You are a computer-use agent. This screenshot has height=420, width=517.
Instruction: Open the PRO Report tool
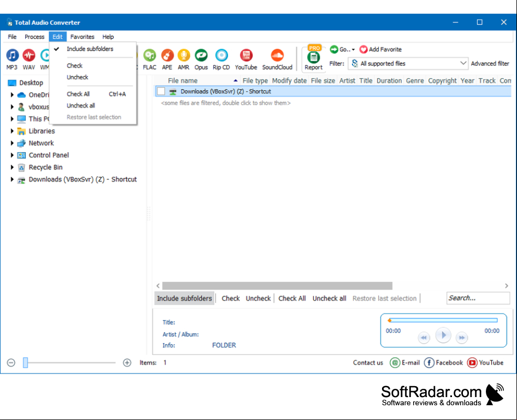[x=314, y=58]
